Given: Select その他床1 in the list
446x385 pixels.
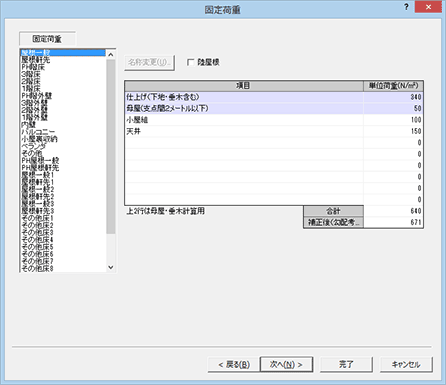Looking at the screenshot, I should click(x=63, y=218).
